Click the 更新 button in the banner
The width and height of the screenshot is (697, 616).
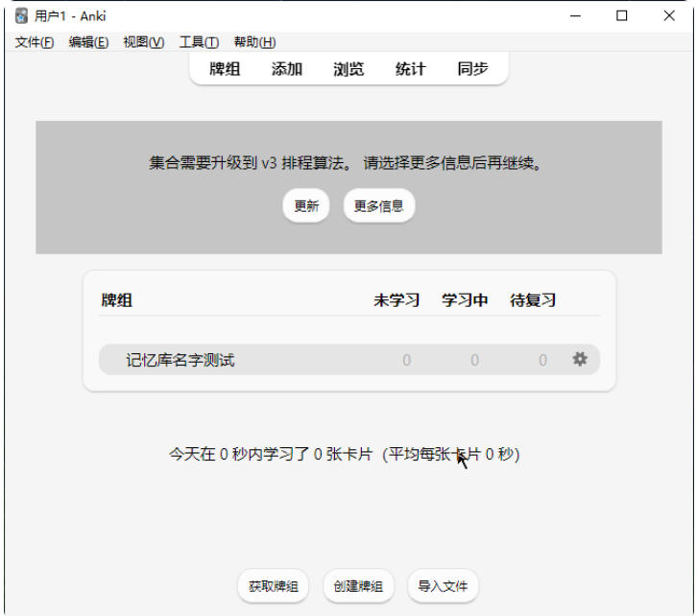click(306, 205)
